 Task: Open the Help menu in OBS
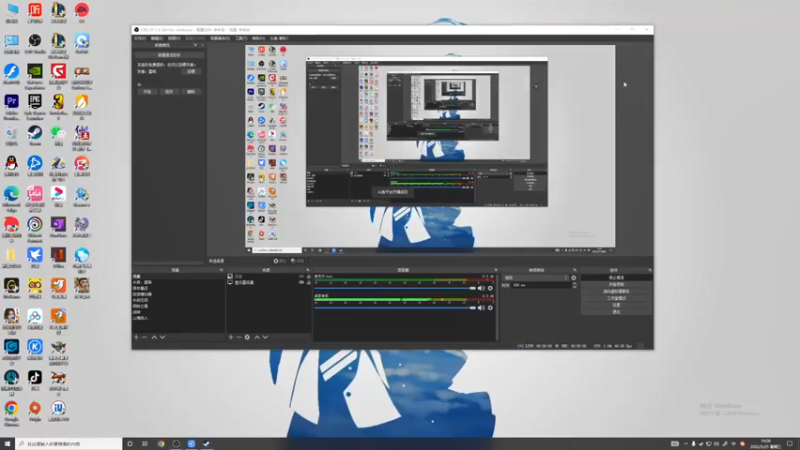click(259, 38)
